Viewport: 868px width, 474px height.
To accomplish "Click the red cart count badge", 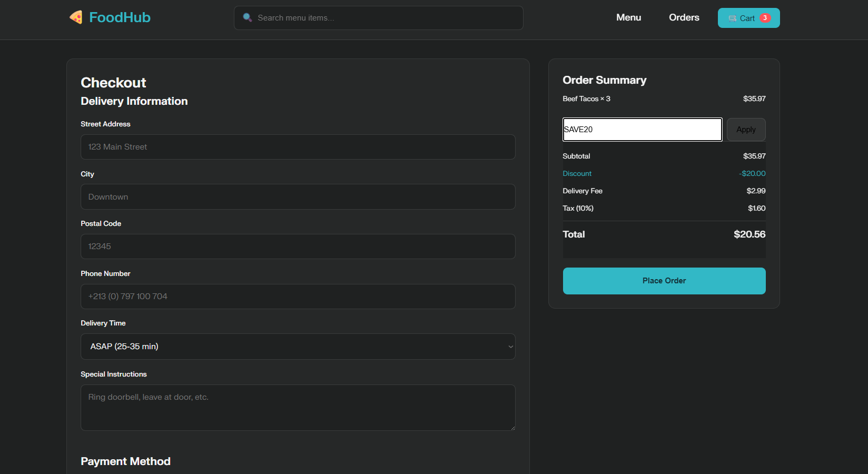I will [765, 18].
